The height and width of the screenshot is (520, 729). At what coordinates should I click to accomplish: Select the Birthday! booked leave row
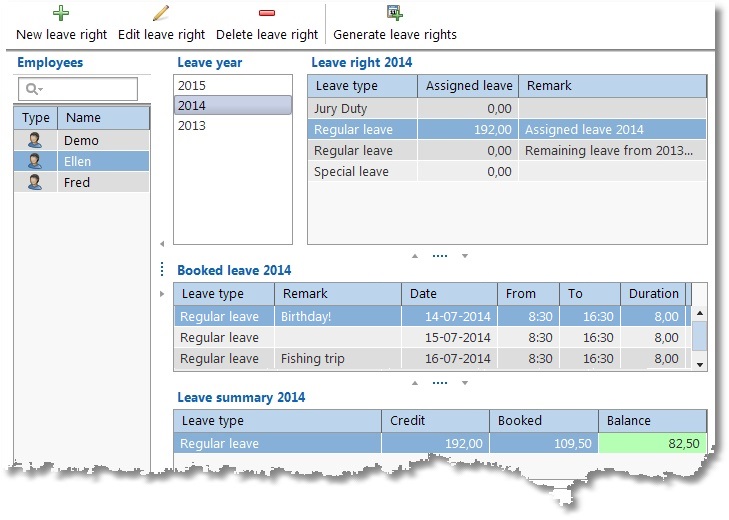click(432, 316)
